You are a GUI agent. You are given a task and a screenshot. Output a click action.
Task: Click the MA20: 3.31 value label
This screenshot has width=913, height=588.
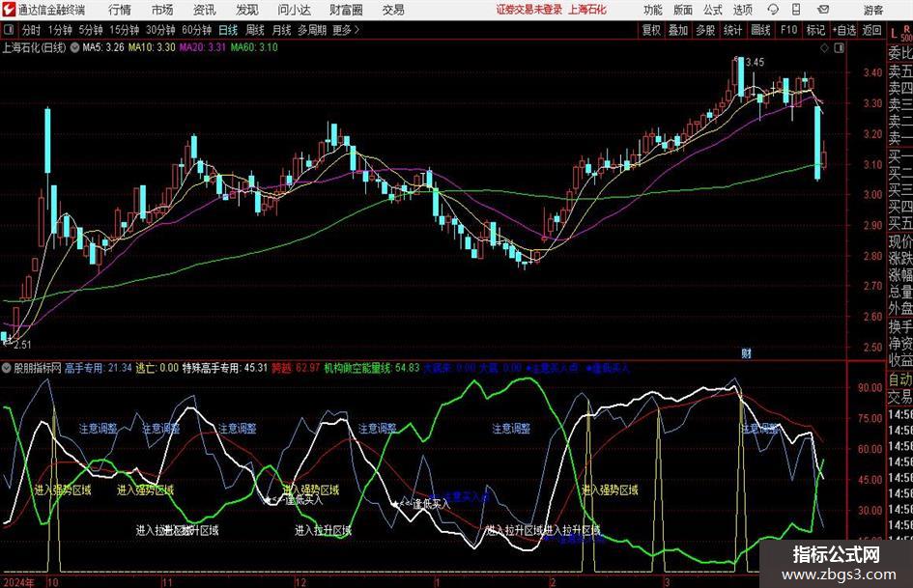[x=202, y=47]
